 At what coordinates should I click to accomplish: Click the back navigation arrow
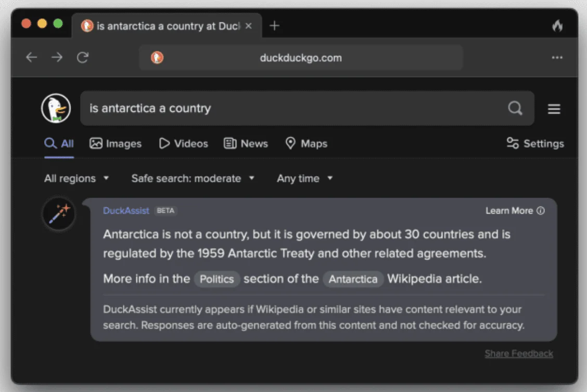(31, 58)
